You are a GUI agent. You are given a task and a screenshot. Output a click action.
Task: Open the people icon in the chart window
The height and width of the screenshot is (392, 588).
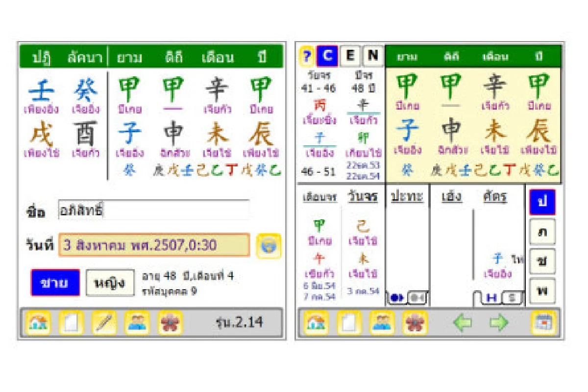pos(382,323)
